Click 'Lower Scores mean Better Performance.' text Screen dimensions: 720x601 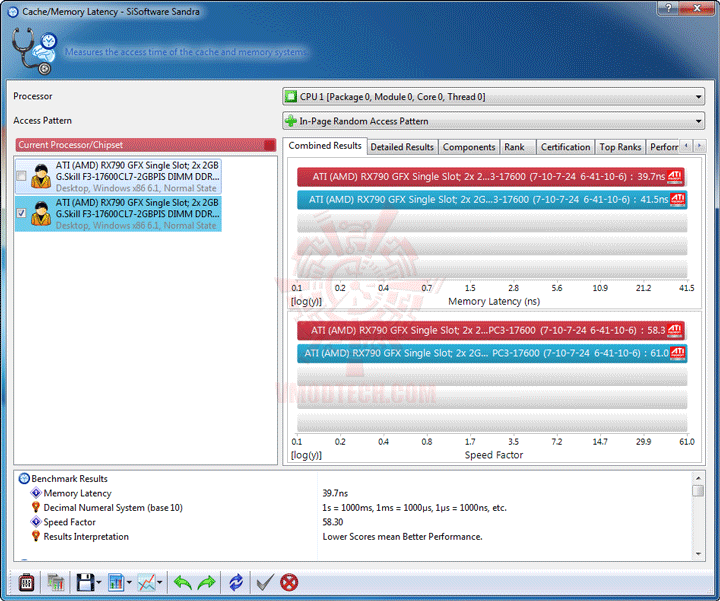(402, 537)
